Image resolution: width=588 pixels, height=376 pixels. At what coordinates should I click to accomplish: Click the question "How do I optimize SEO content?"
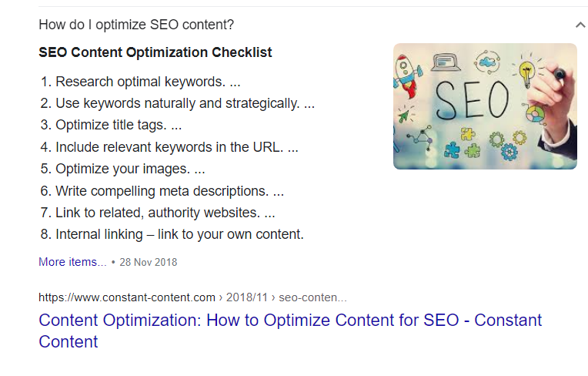tap(136, 25)
